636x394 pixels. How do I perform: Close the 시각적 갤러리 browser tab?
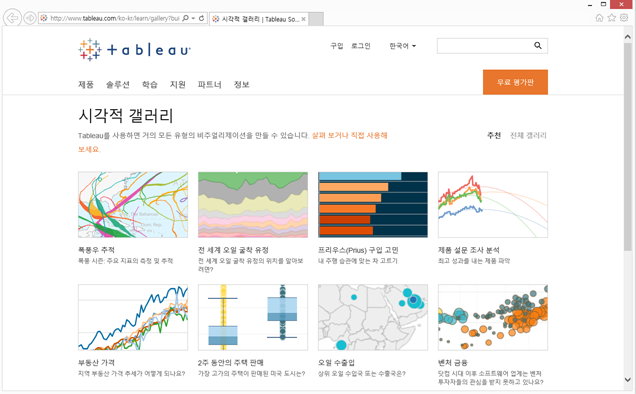pos(303,19)
